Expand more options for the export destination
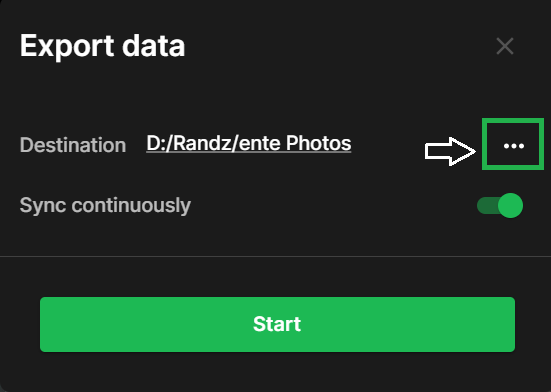Viewport: 551px width, 392px height. (513, 146)
